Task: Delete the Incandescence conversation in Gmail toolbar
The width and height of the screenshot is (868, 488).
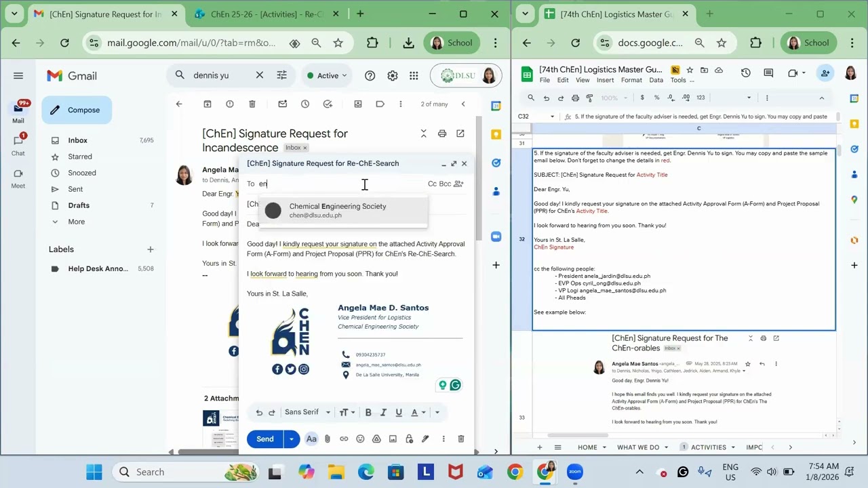Action: tap(252, 104)
